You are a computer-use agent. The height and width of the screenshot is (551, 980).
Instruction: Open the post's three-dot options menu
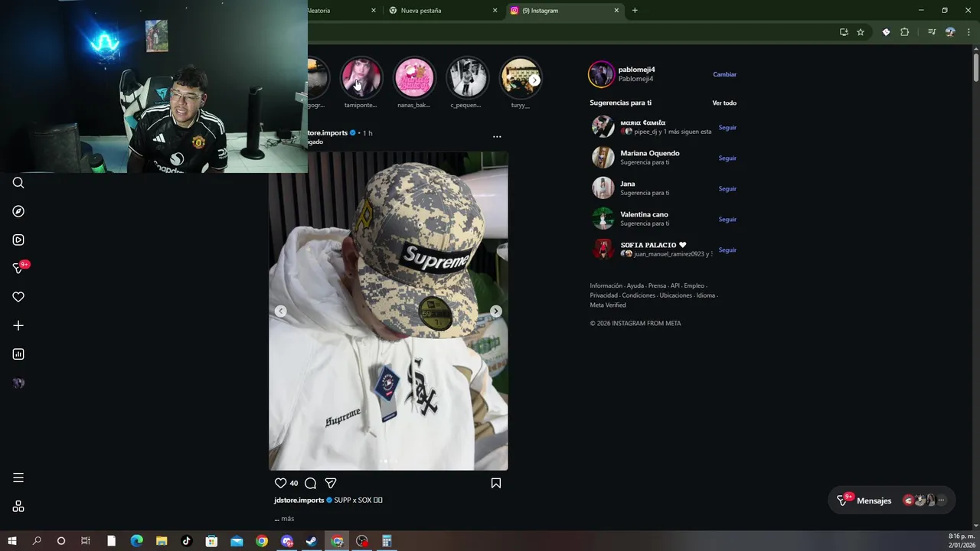coord(497,137)
